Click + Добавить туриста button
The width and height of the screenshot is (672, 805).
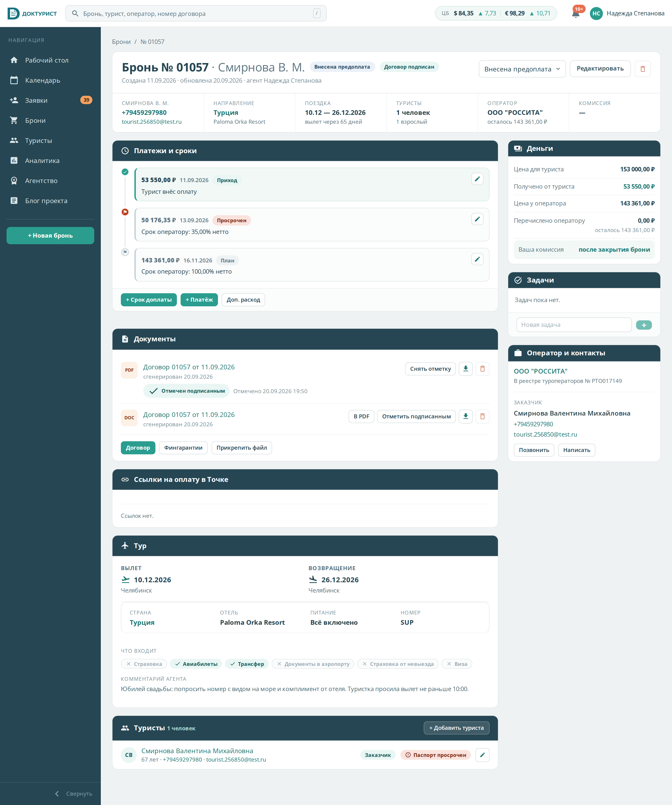[x=456, y=728]
